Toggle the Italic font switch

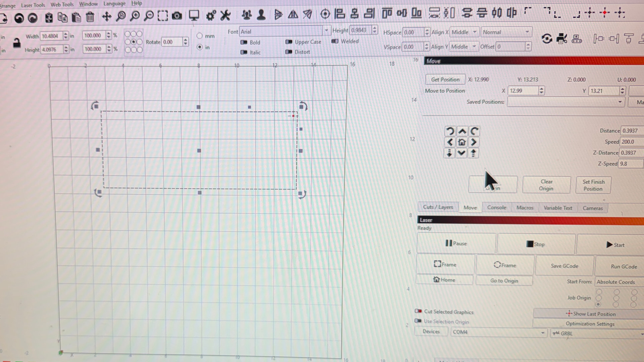click(x=244, y=52)
